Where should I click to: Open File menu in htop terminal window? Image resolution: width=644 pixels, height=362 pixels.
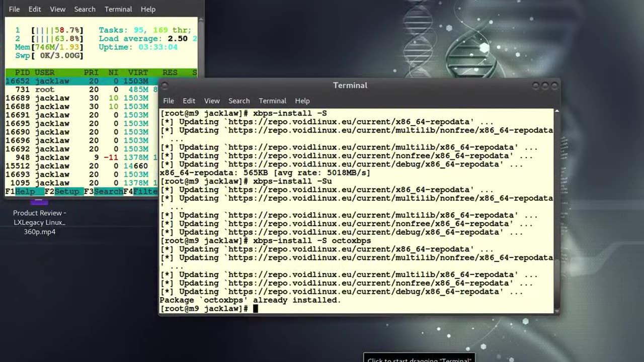click(14, 9)
